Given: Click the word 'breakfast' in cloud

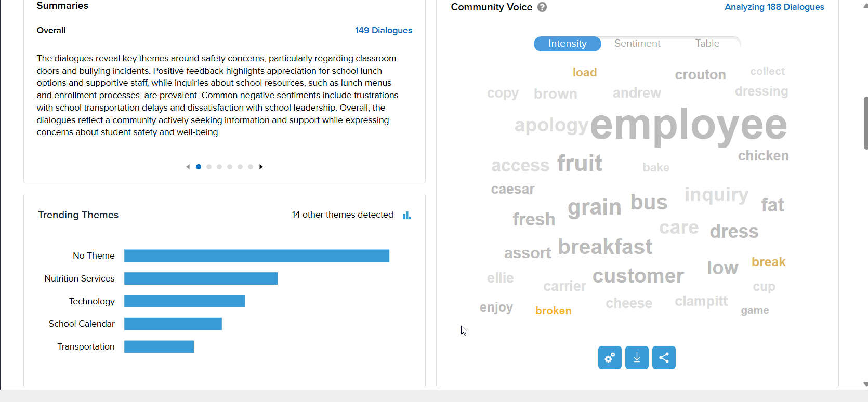Looking at the screenshot, I should 605,247.
